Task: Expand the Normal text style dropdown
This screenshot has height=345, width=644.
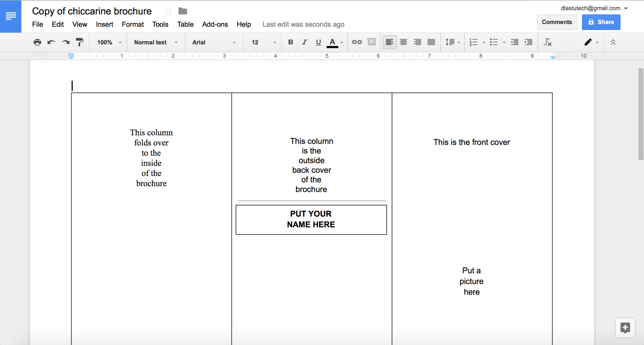Action: (x=178, y=42)
